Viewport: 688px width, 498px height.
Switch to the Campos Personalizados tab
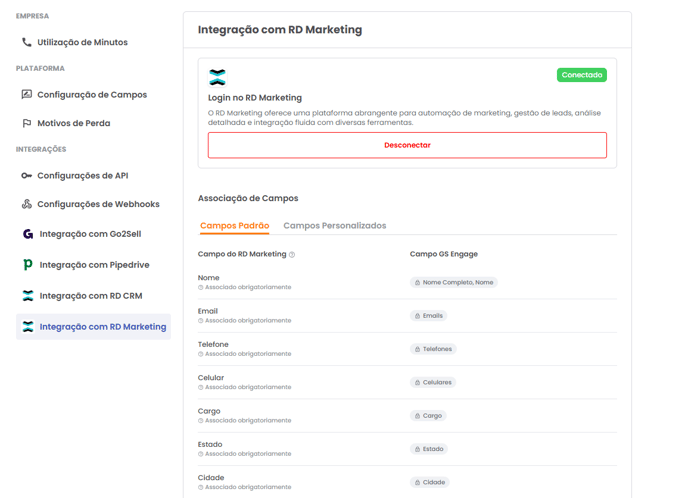click(334, 226)
